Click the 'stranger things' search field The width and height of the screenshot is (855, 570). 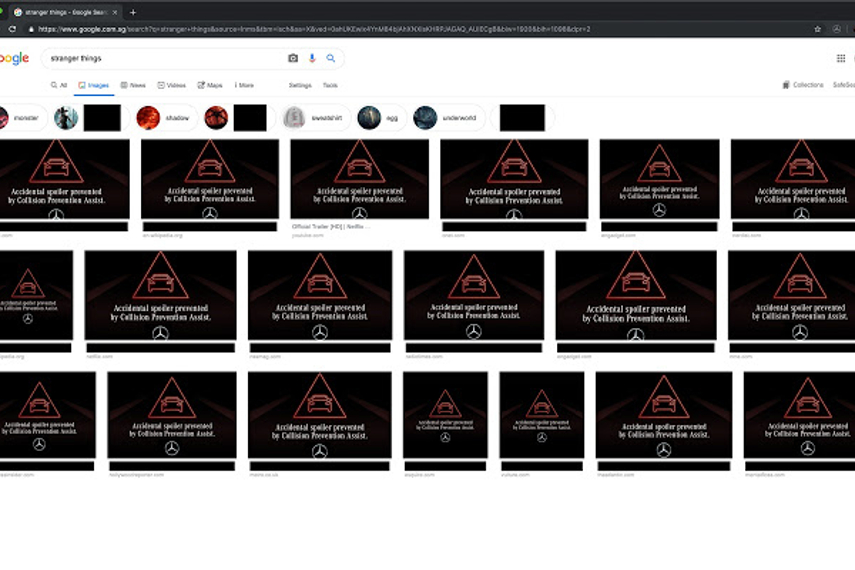[x=160, y=59]
